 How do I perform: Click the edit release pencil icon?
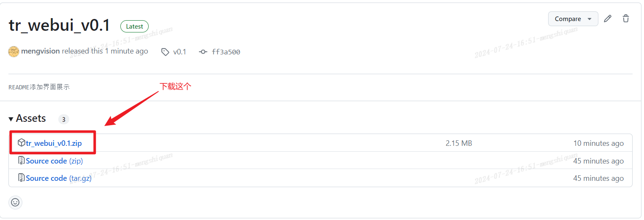point(608,19)
